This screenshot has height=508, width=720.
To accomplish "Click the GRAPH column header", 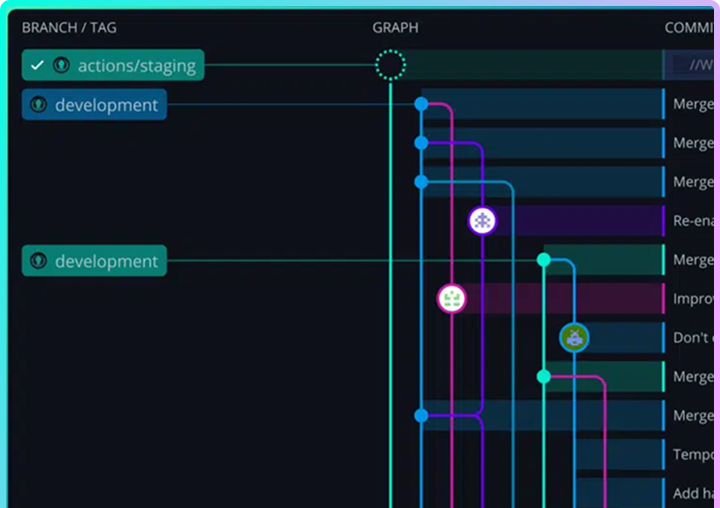I will click(x=395, y=28).
